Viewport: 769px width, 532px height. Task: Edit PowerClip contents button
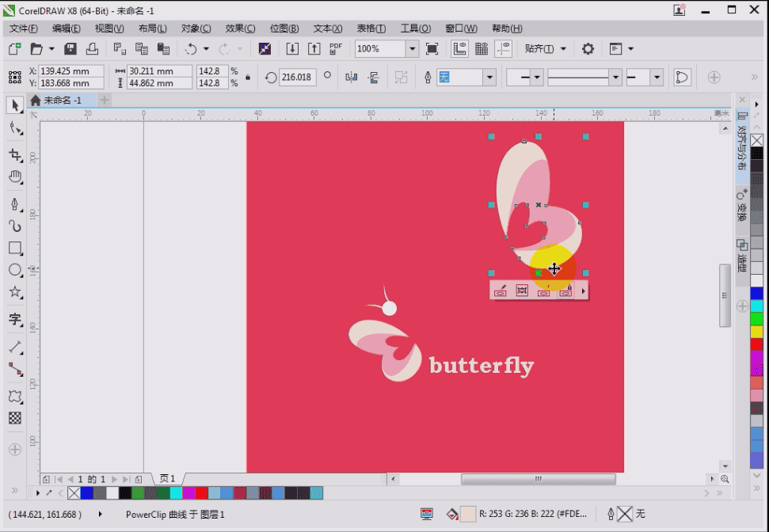[500, 291]
